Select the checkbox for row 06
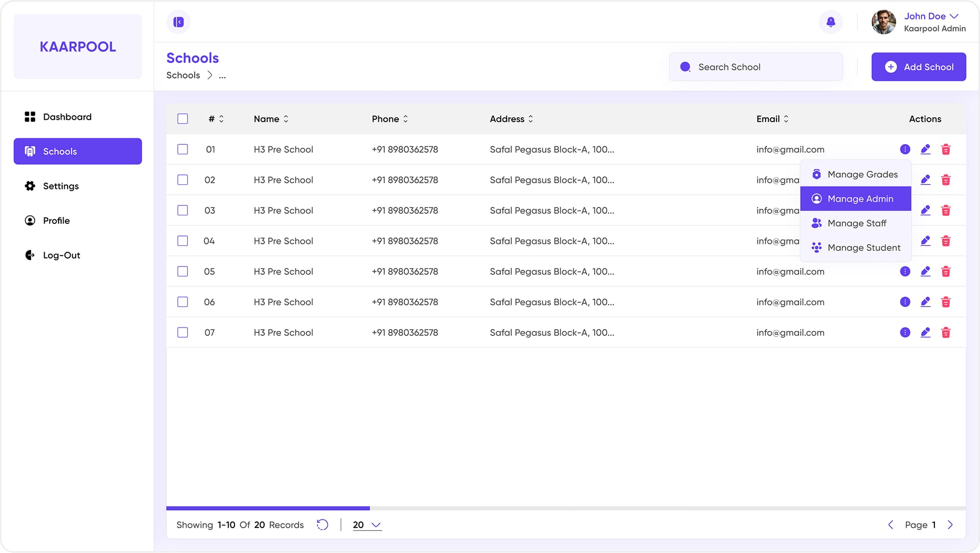The width and height of the screenshot is (980, 553). [182, 302]
